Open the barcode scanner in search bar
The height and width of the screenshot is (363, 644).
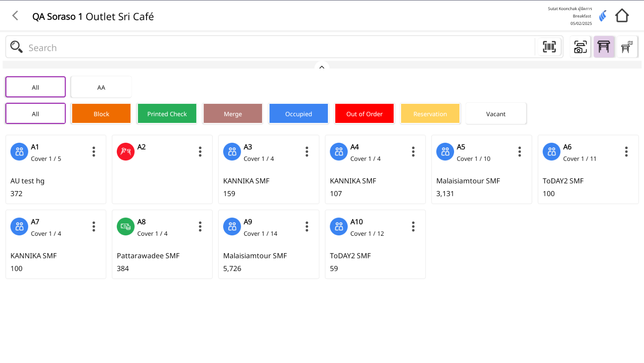[549, 47]
